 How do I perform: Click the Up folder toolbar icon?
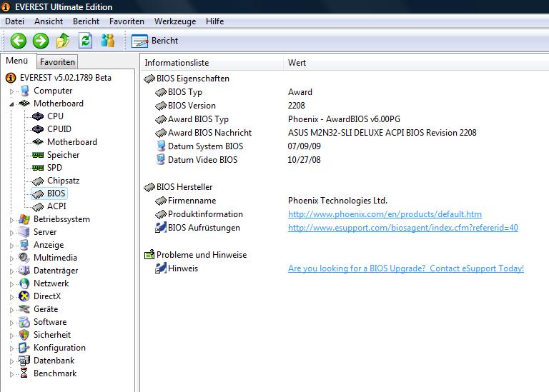[63, 41]
